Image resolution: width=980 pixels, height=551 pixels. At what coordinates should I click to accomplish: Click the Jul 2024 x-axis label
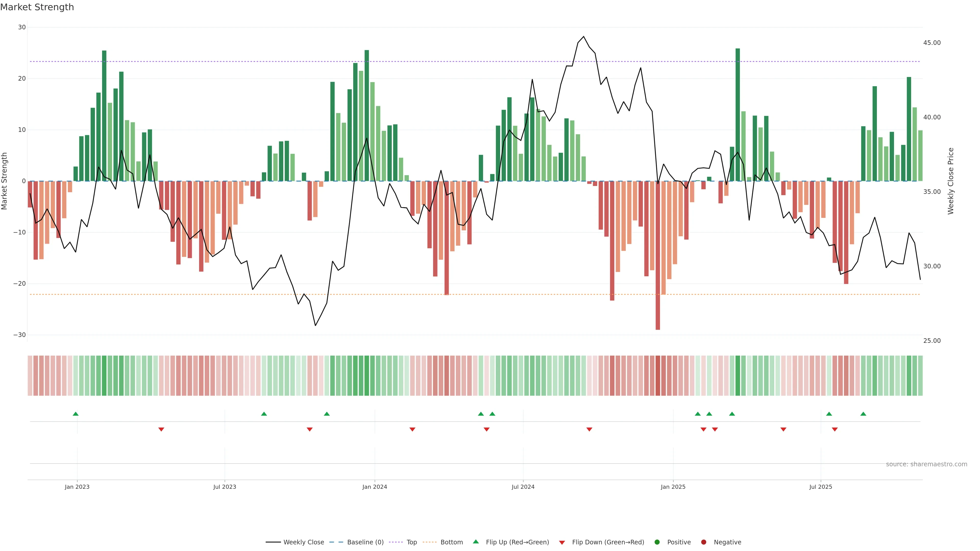coord(523,487)
